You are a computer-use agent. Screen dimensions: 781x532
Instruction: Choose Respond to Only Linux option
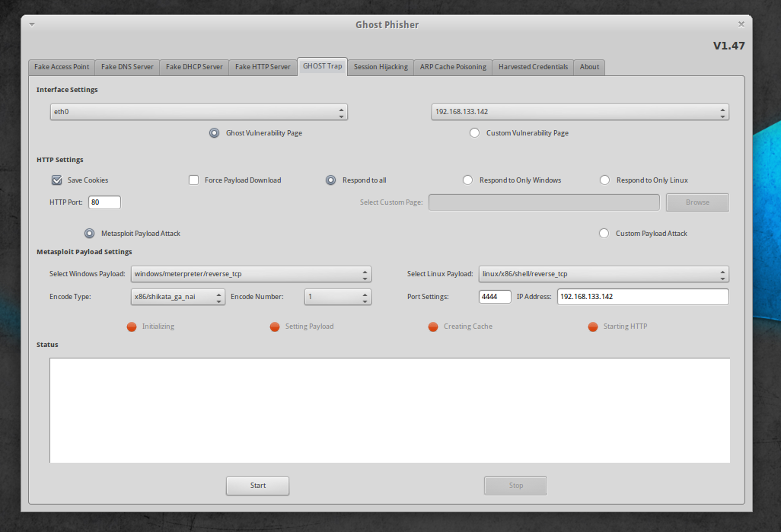coord(604,180)
